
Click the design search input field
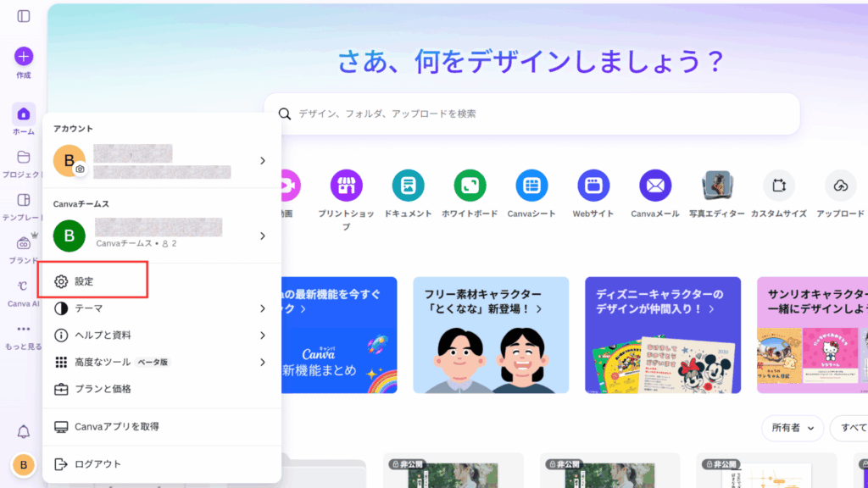tap(542, 114)
